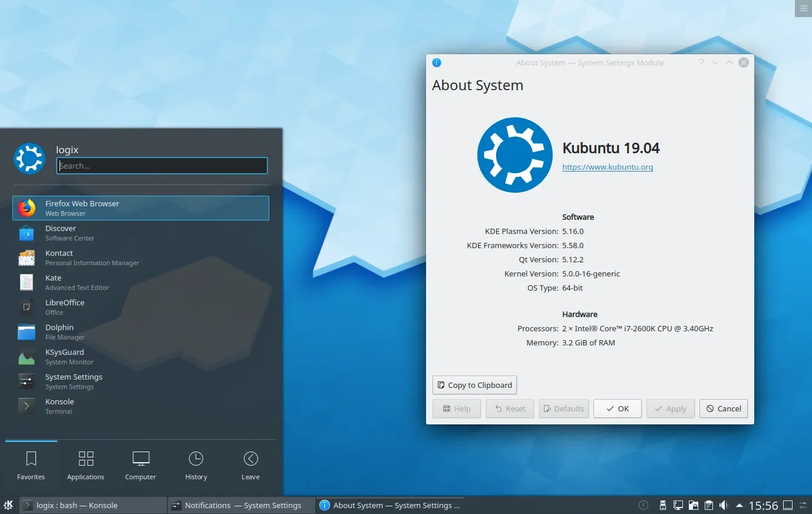Switch to the Applications tab in launcher
The image size is (812, 514).
(85, 465)
